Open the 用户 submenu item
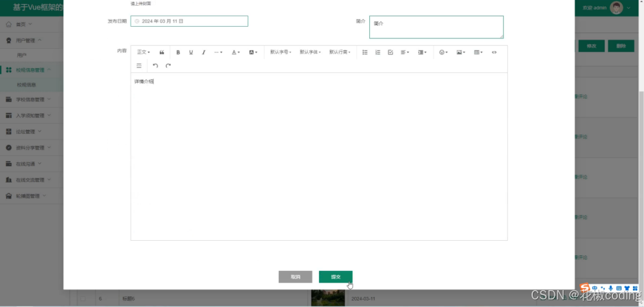The image size is (644, 307). pyautogui.click(x=31, y=55)
